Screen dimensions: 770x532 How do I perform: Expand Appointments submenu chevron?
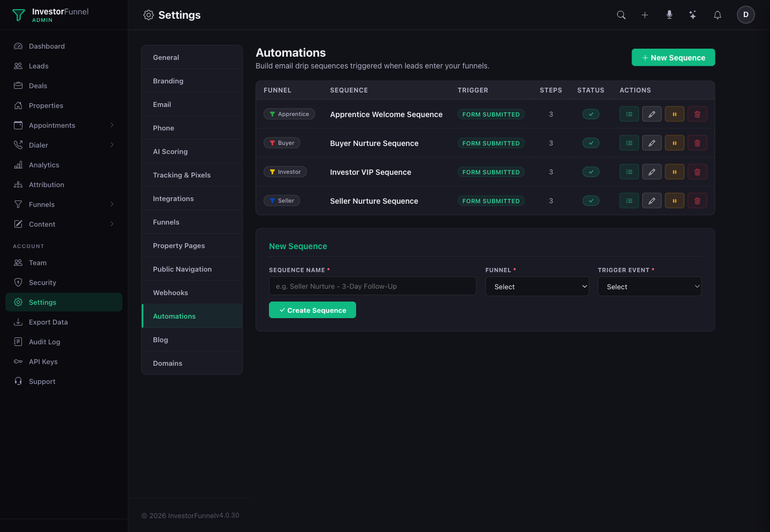point(112,125)
